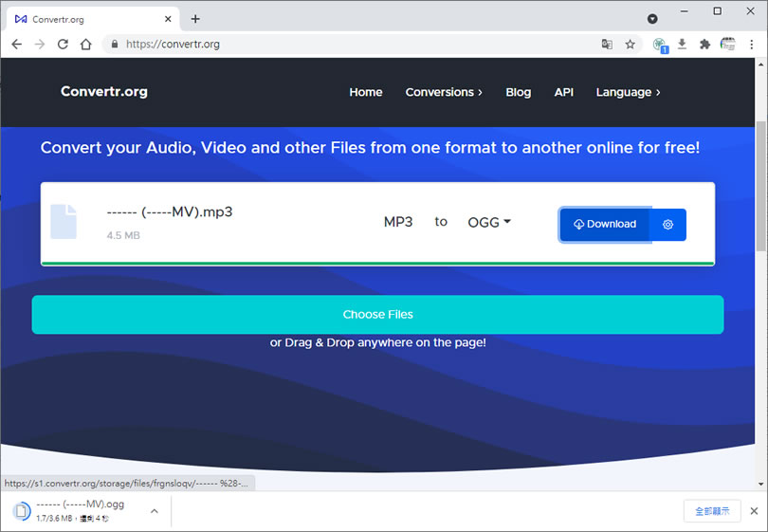This screenshot has height=532, width=768.
Task: Click the page scrollbar thumb
Action: pos(761,186)
